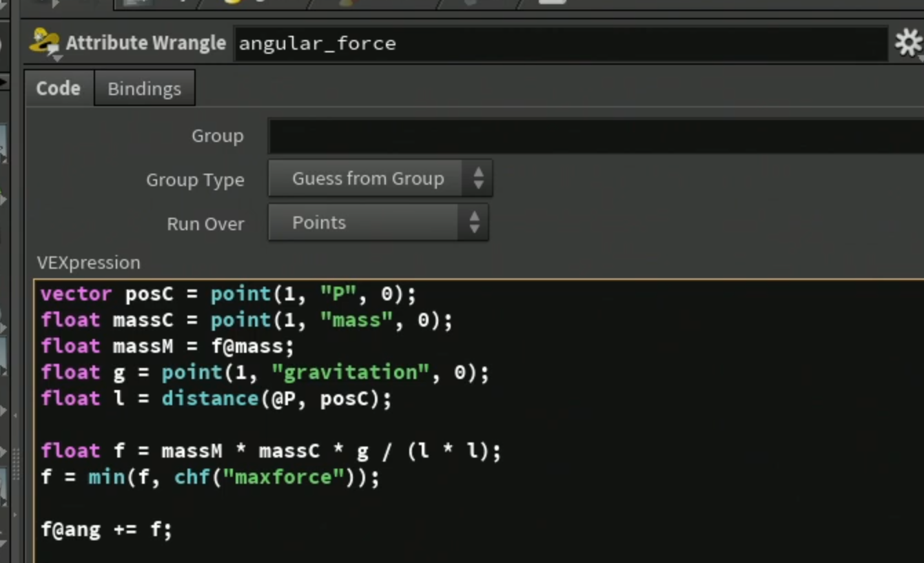Click the "gravitation" string in code
Viewport: 924px width, 563px height.
(351, 373)
